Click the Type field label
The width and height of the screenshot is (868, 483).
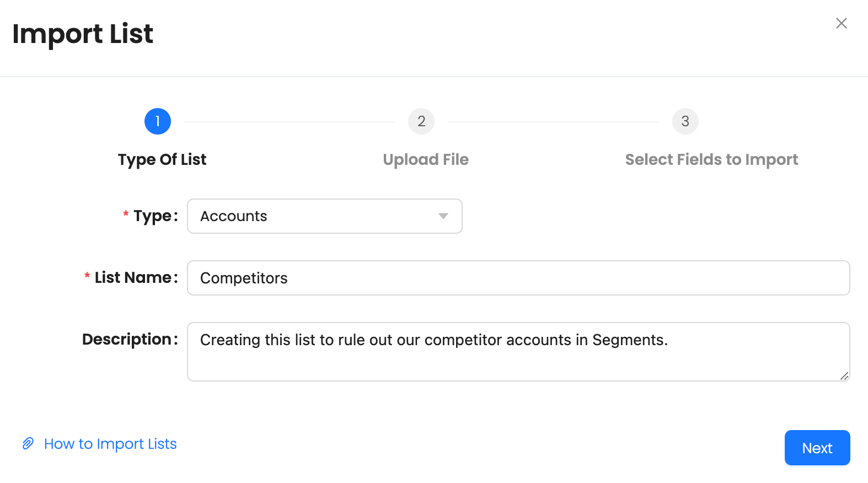[156, 216]
